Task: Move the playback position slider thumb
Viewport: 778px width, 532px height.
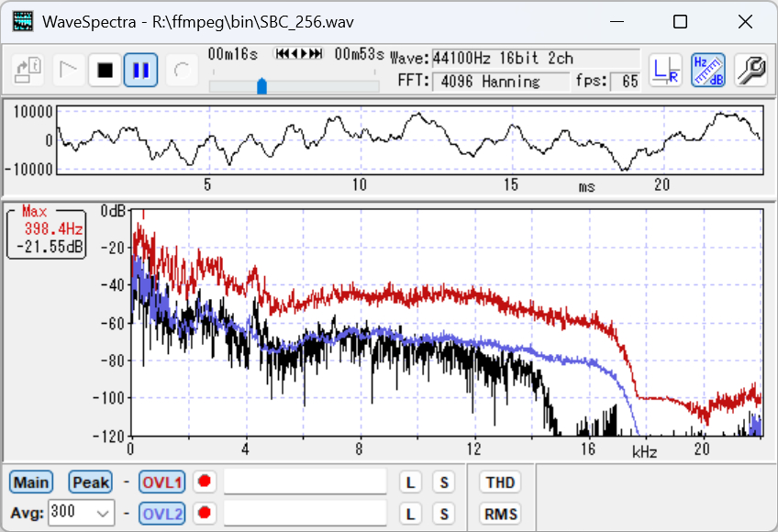Action: (x=262, y=86)
